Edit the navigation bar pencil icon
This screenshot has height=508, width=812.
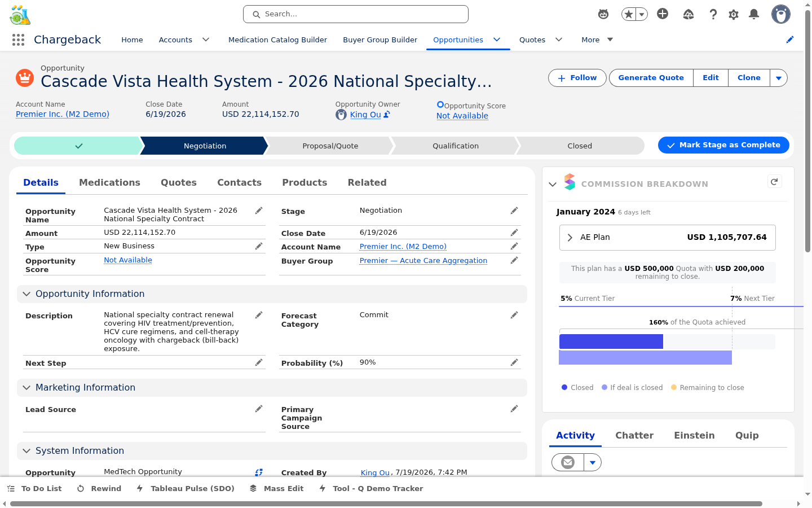pyautogui.click(x=790, y=40)
